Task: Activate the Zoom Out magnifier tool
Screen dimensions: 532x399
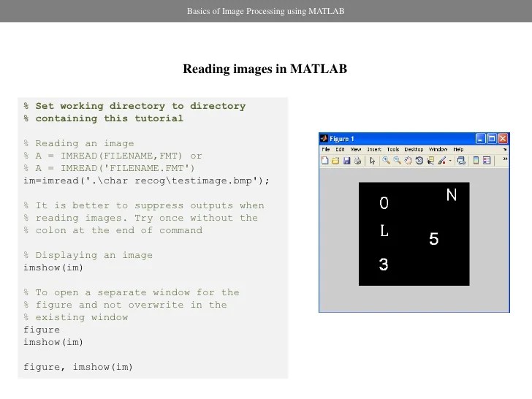Action: coord(397,161)
